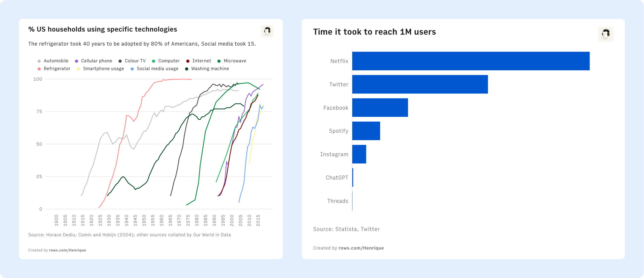Click the Refrigerator legend dot

point(39,69)
